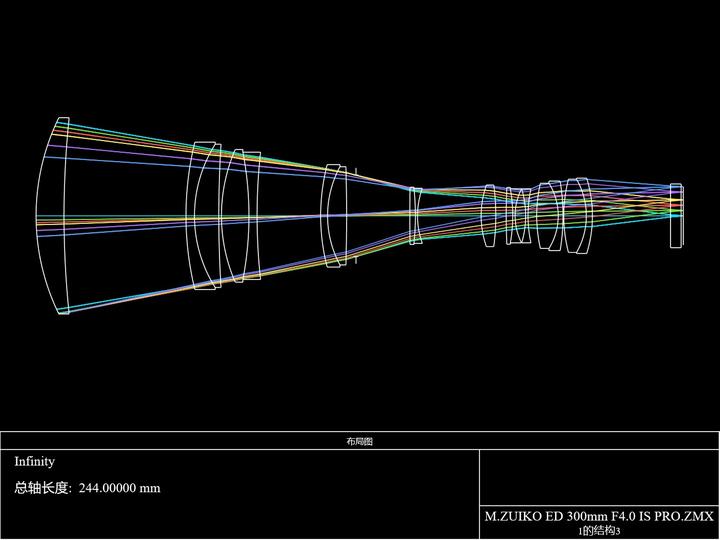720x540 pixels.
Task: Click the 'Infinity' label text
Action: click(34, 461)
